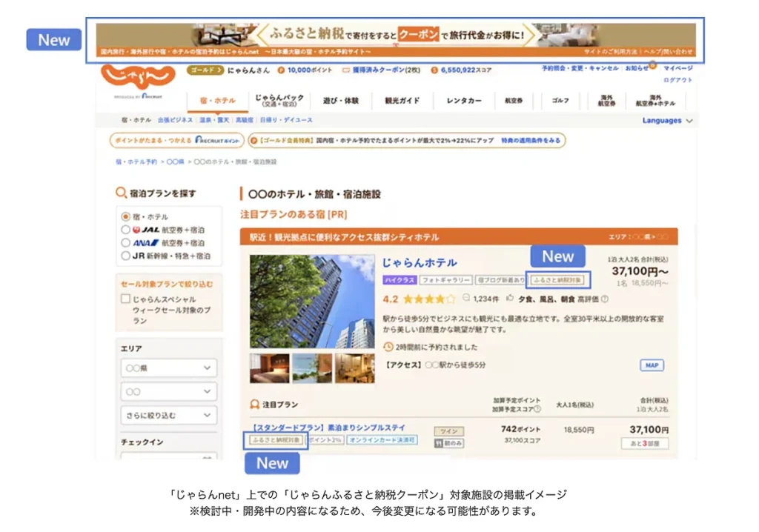Click the サイトのご利用方法 link
This screenshot has width=759, height=532.
click(x=611, y=52)
